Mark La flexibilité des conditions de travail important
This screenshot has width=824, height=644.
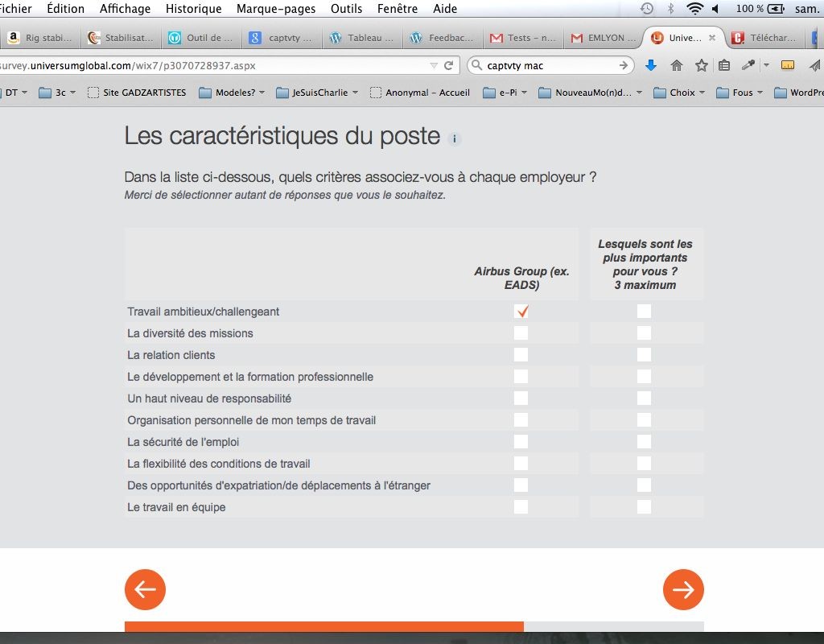(x=644, y=463)
